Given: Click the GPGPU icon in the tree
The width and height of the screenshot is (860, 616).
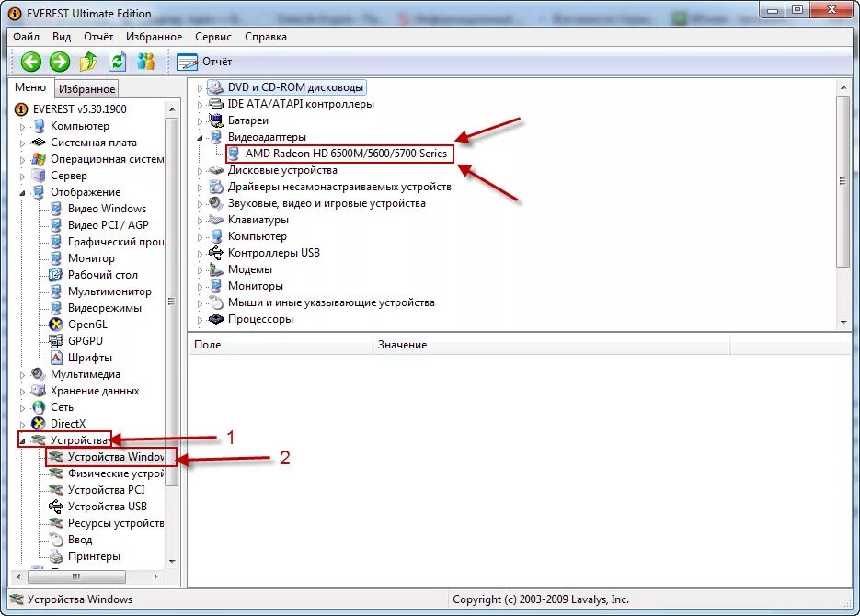Looking at the screenshot, I should click(x=55, y=341).
